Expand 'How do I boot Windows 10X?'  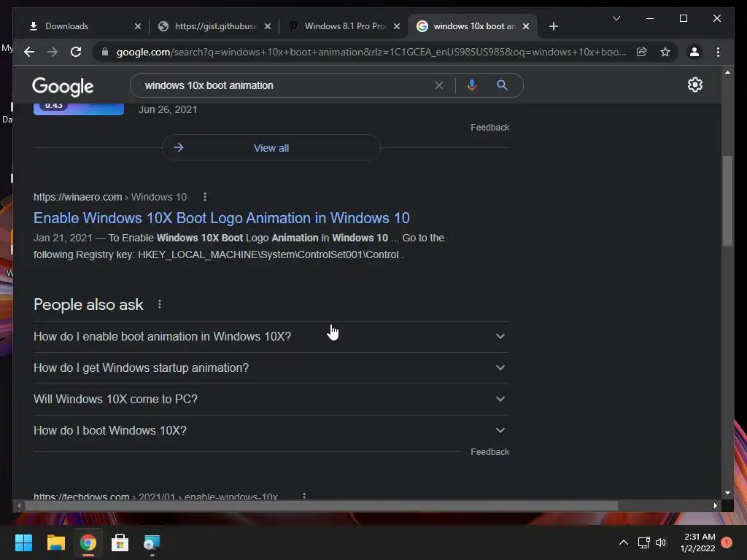click(x=271, y=430)
